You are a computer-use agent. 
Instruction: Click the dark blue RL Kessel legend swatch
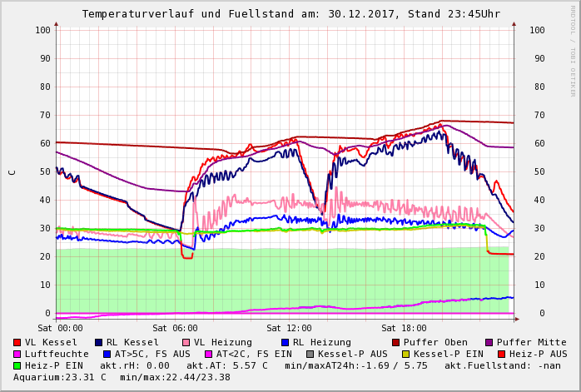(99, 342)
